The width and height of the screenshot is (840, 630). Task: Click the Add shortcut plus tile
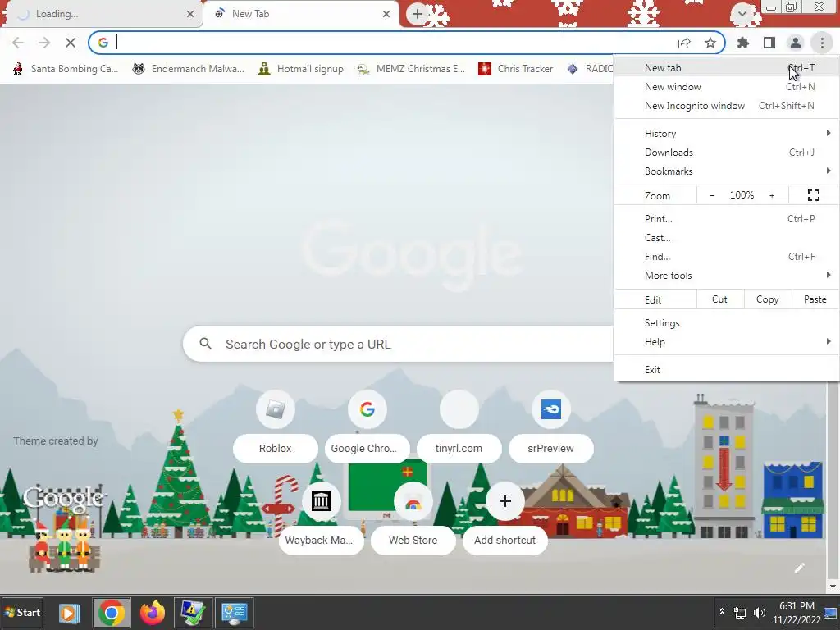504,518
